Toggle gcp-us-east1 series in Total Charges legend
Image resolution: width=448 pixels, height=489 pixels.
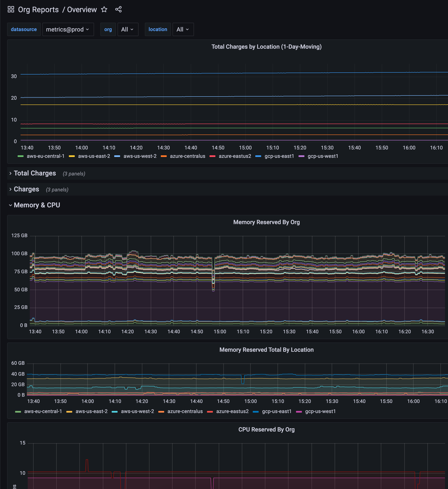[279, 156]
